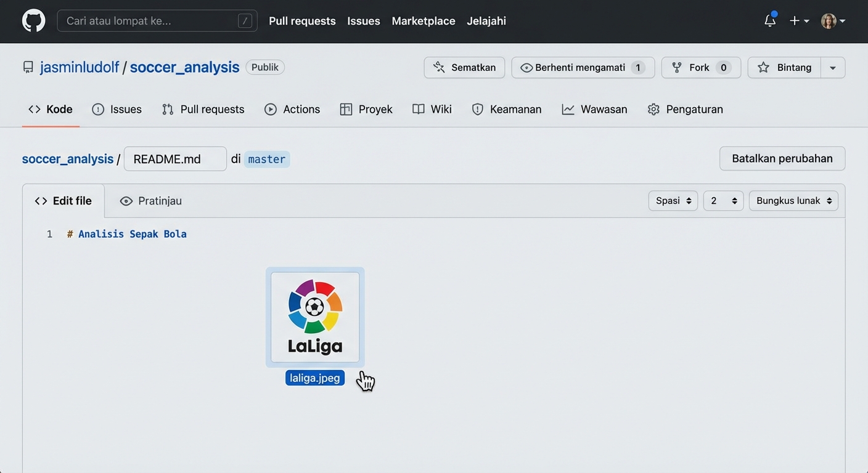868x473 pixels.
Task: Open the Proyek tab
Action: coord(366,110)
